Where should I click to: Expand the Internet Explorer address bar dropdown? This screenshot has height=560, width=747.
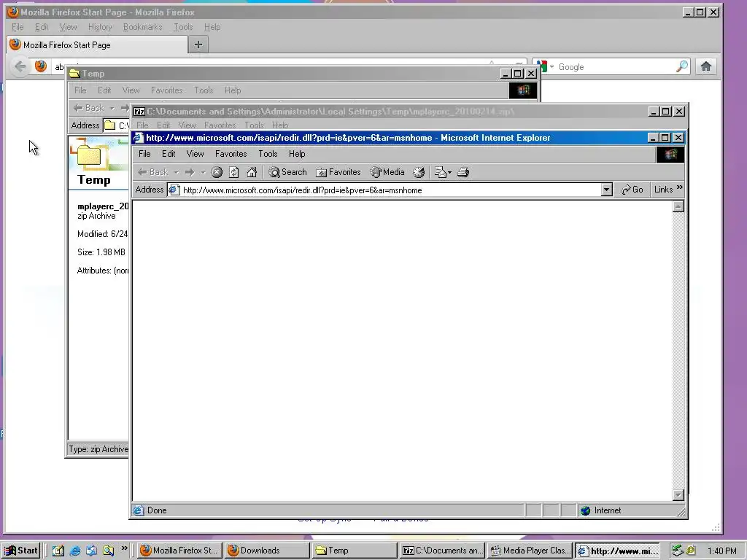coord(606,190)
